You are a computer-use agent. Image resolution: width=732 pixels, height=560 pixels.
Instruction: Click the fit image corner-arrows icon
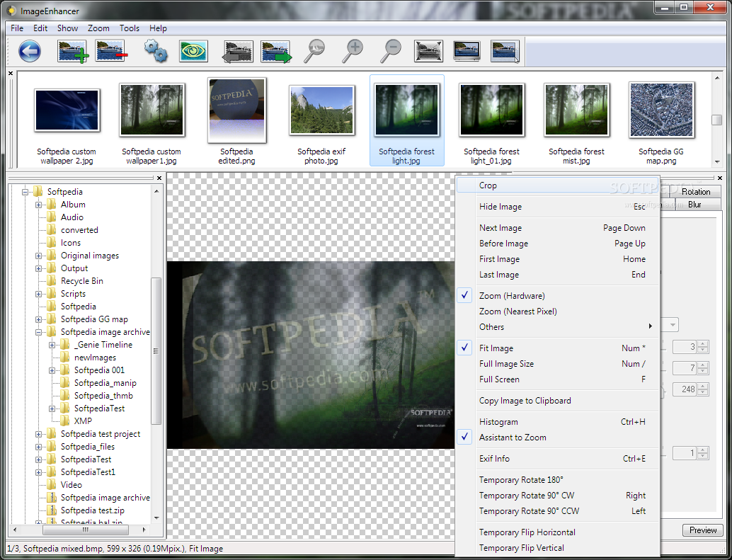coord(428,51)
